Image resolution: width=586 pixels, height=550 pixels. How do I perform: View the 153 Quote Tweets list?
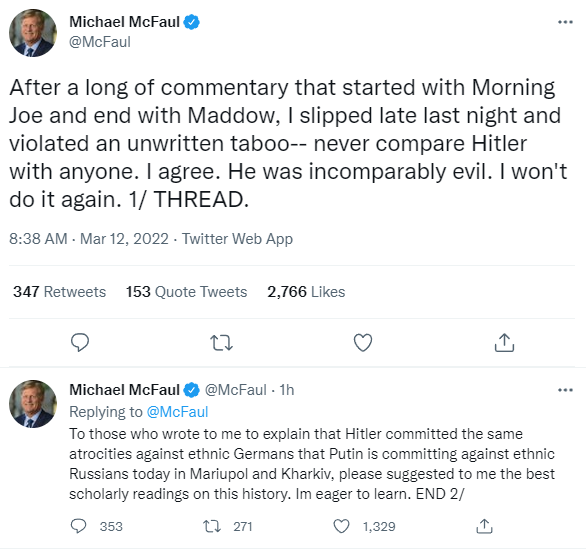pyautogui.click(x=186, y=292)
